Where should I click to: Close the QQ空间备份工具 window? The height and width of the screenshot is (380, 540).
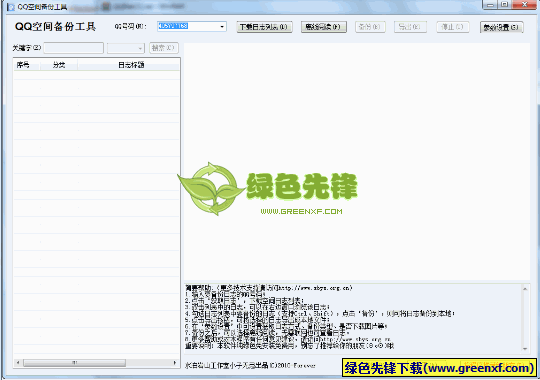(x=524, y=4)
